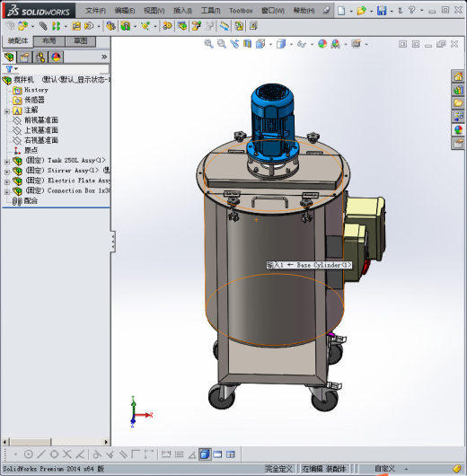Image resolution: width=467 pixels, height=476 pixels.
Task: Open the File Explorer folder icon in task pane
Action: pyautogui.click(x=458, y=103)
